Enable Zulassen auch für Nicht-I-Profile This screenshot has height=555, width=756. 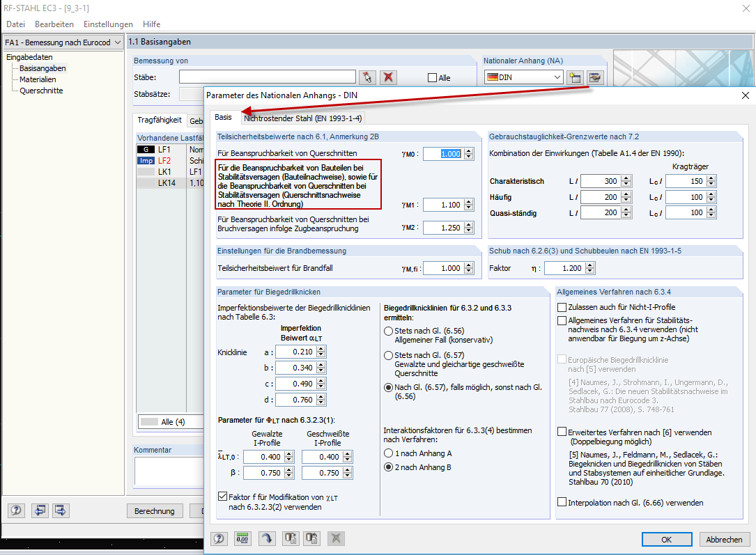click(x=562, y=307)
